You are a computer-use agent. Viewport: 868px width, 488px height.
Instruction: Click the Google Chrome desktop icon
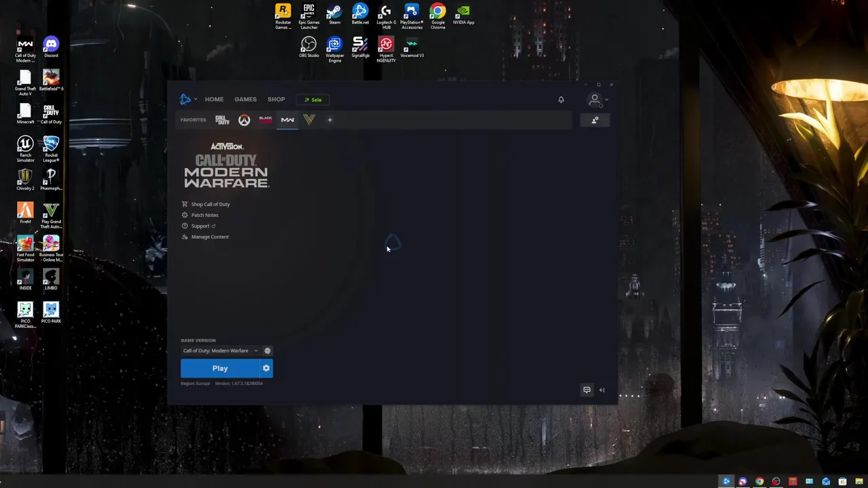(437, 16)
